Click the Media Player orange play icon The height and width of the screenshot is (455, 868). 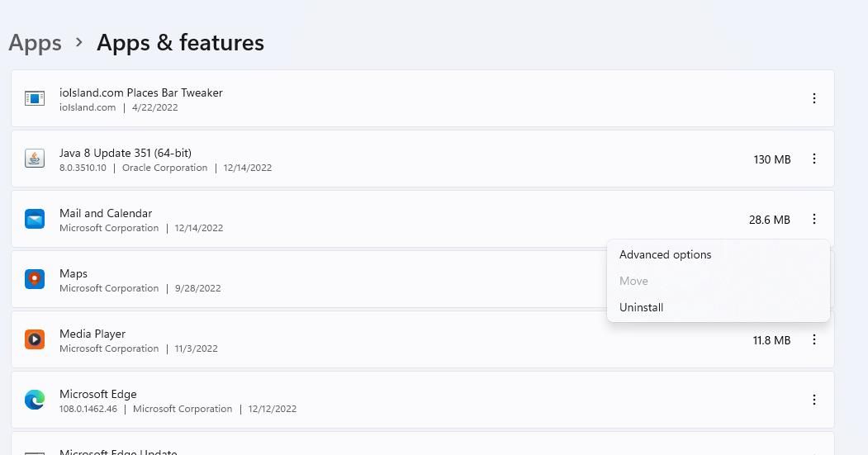[35, 339]
